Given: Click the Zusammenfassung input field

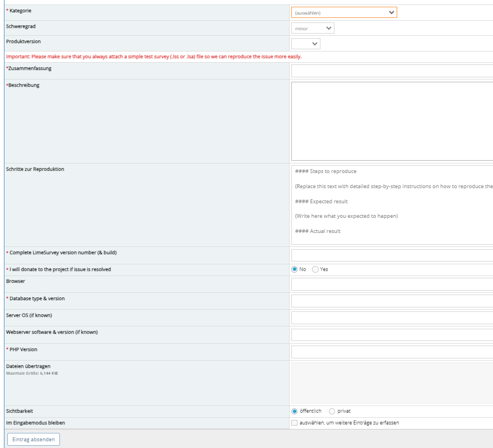Looking at the screenshot, I should pyautogui.click(x=392, y=71).
